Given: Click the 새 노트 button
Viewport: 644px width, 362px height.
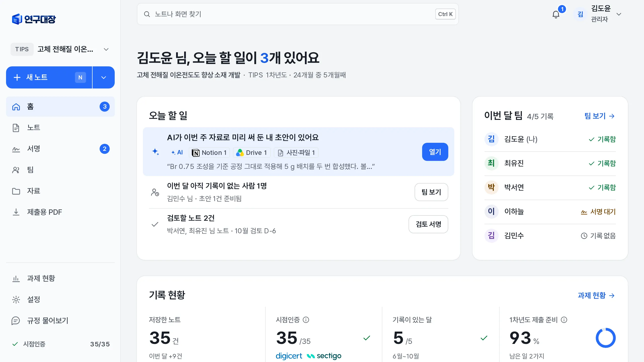Looking at the screenshot, I should tap(49, 77).
